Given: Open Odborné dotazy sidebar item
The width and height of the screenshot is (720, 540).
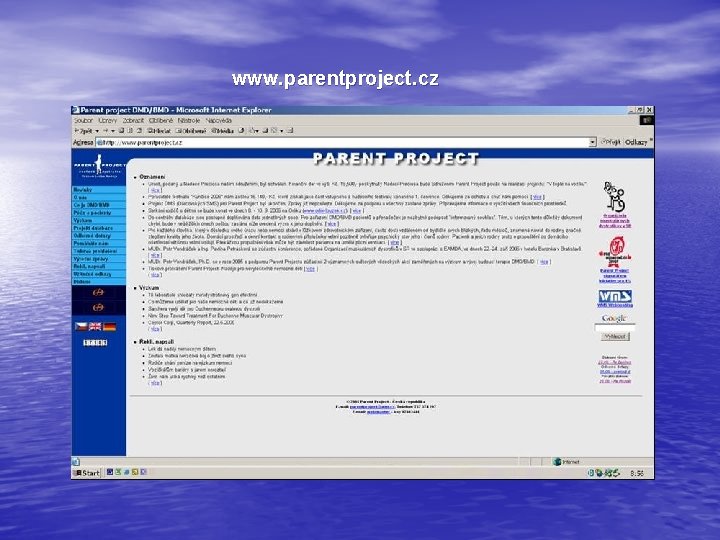Looking at the screenshot, I should (x=99, y=236).
